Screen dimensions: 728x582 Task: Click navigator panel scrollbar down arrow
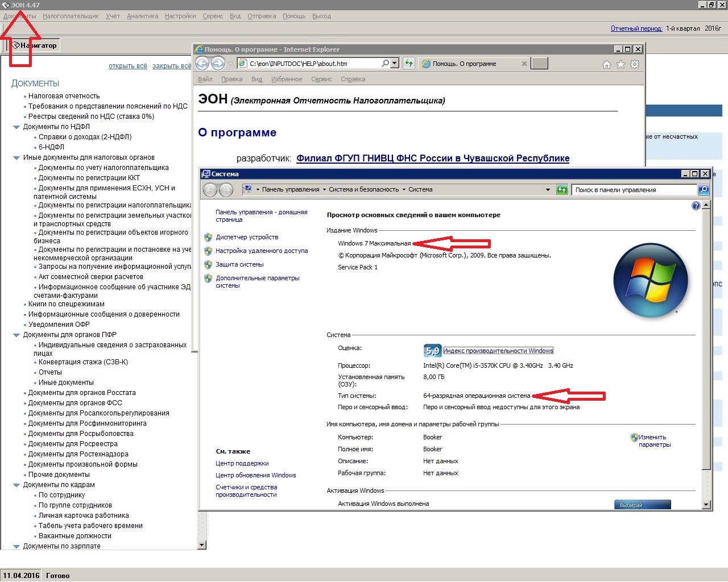click(x=201, y=545)
